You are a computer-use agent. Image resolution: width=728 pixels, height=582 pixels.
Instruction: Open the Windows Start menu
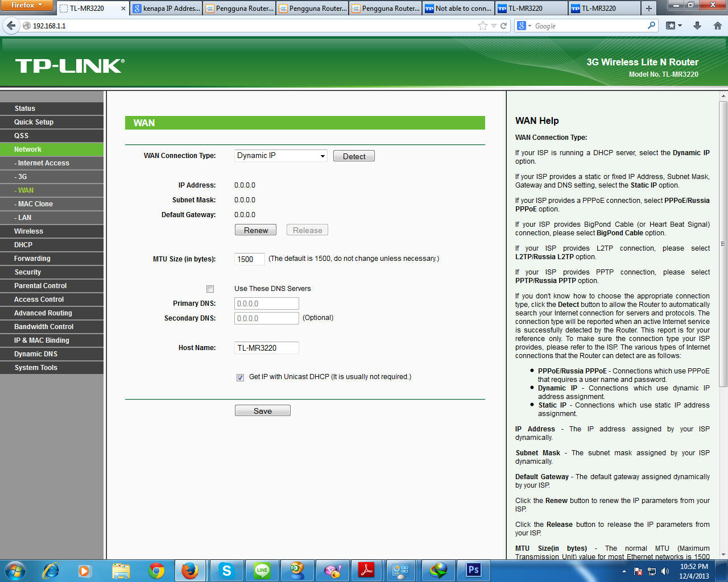coord(15,570)
